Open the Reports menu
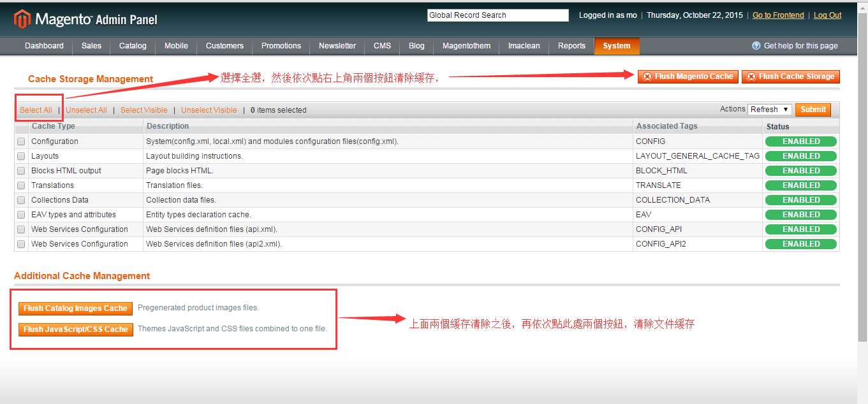This screenshot has width=868, height=404. tap(571, 46)
